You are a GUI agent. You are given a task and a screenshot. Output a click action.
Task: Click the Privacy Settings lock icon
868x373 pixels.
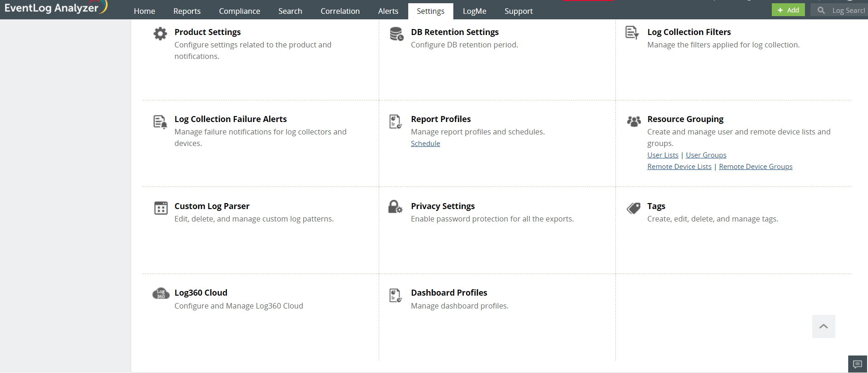click(x=395, y=207)
